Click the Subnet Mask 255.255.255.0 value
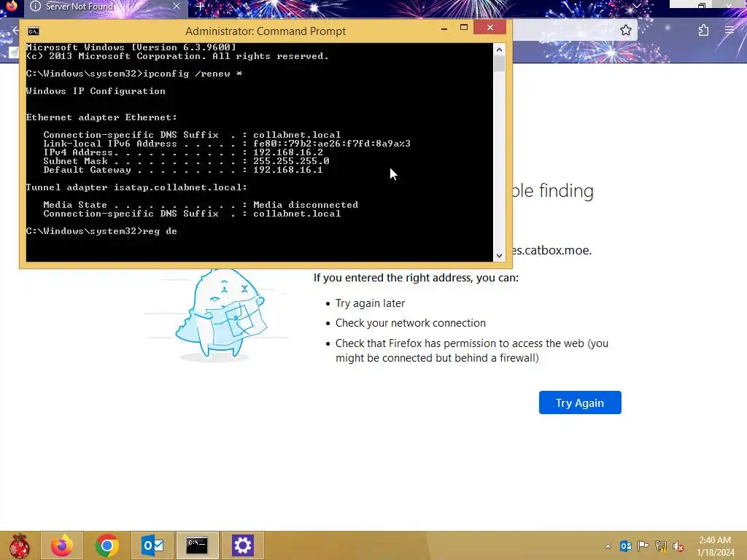 (291, 161)
